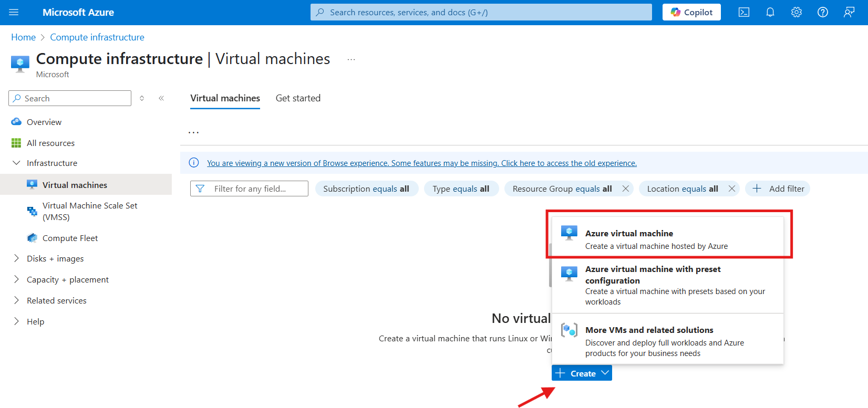Viewport: 868px width, 408px height.
Task: Open All resources in sidebar
Action: coord(51,143)
